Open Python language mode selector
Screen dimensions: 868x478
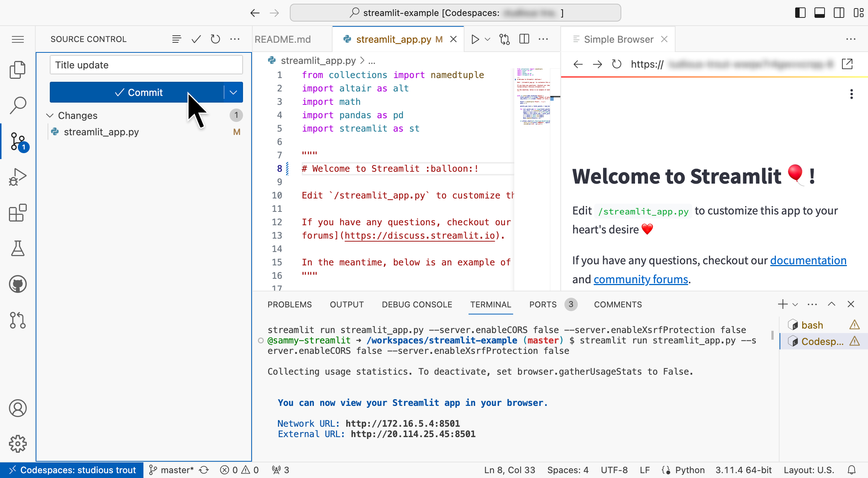[690, 470]
